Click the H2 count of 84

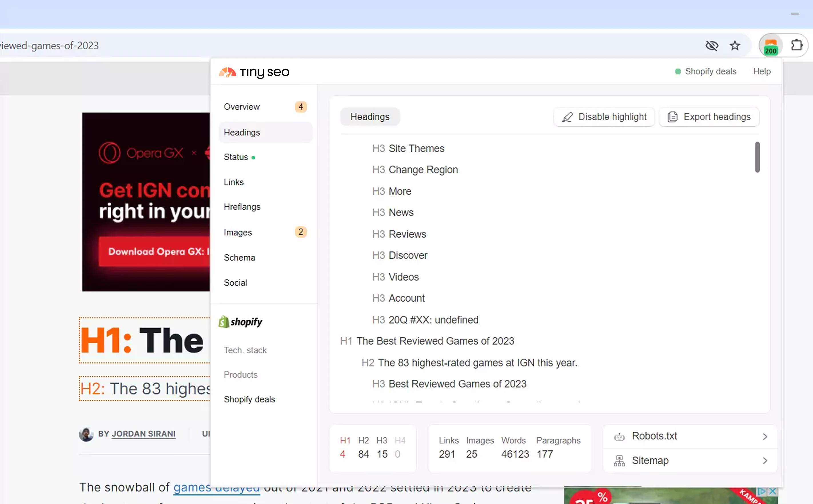[x=364, y=454]
